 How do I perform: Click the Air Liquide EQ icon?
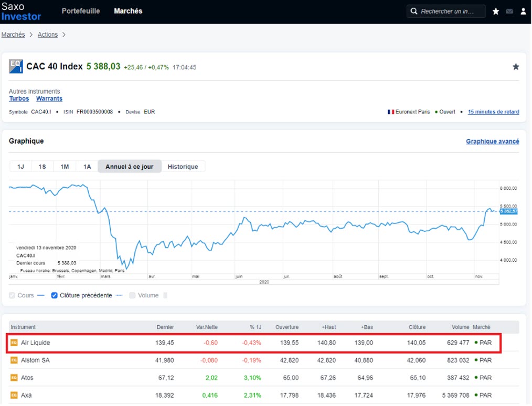[14, 343]
